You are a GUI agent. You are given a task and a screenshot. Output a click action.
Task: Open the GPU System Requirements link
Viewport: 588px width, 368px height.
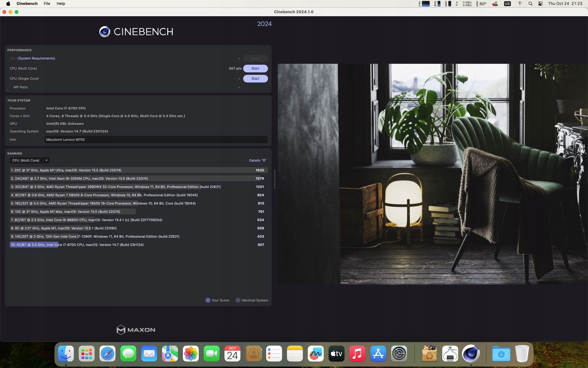[x=36, y=58]
